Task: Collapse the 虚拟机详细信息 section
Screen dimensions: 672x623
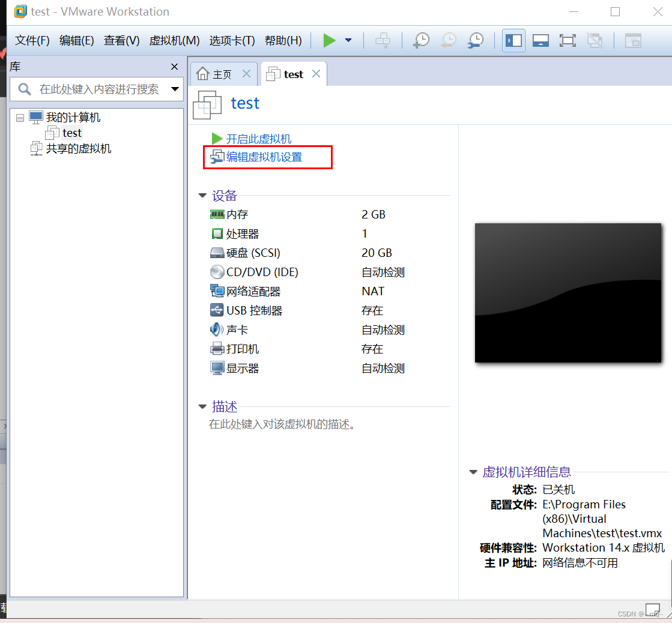Action: pyautogui.click(x=473, y=472)
